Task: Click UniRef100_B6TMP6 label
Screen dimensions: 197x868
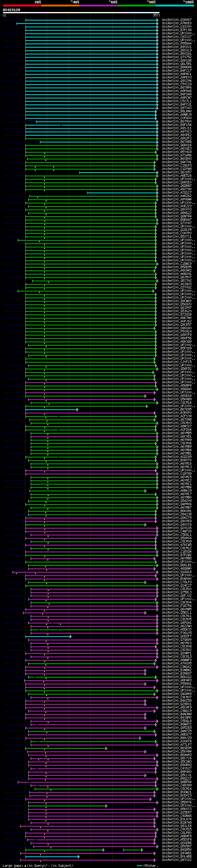Action: click(x=177, y=88)
